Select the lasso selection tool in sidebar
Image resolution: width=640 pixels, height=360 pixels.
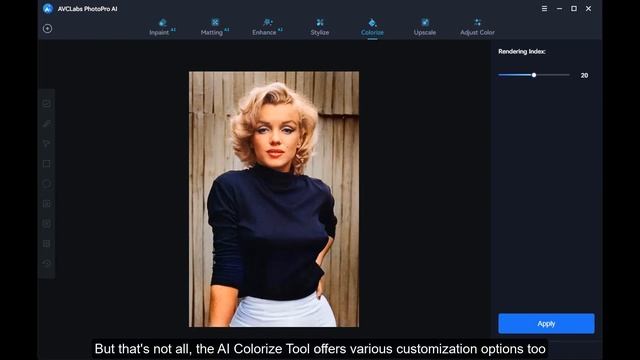point(47,144)
